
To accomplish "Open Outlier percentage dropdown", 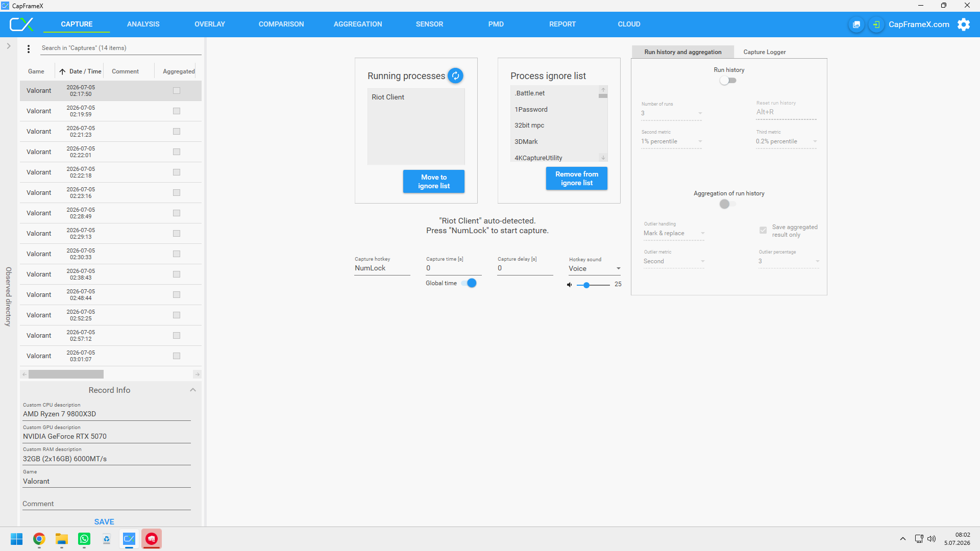I will tap(789, 262).
